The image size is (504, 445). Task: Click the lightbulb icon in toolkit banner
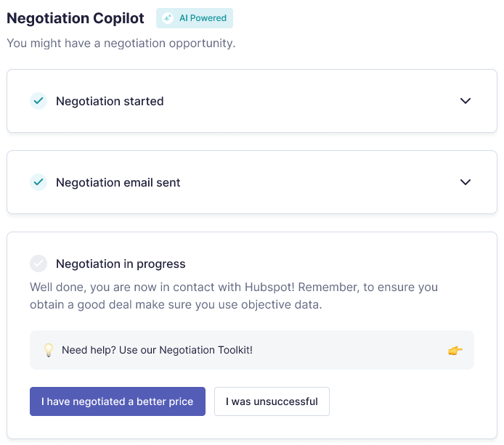pos(49,350)
